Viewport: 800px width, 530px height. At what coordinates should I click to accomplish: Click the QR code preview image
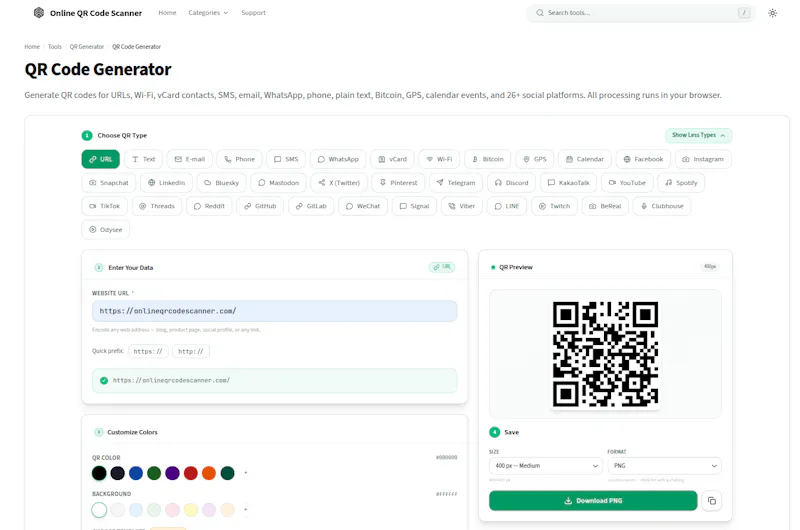(x=605, y=354)
